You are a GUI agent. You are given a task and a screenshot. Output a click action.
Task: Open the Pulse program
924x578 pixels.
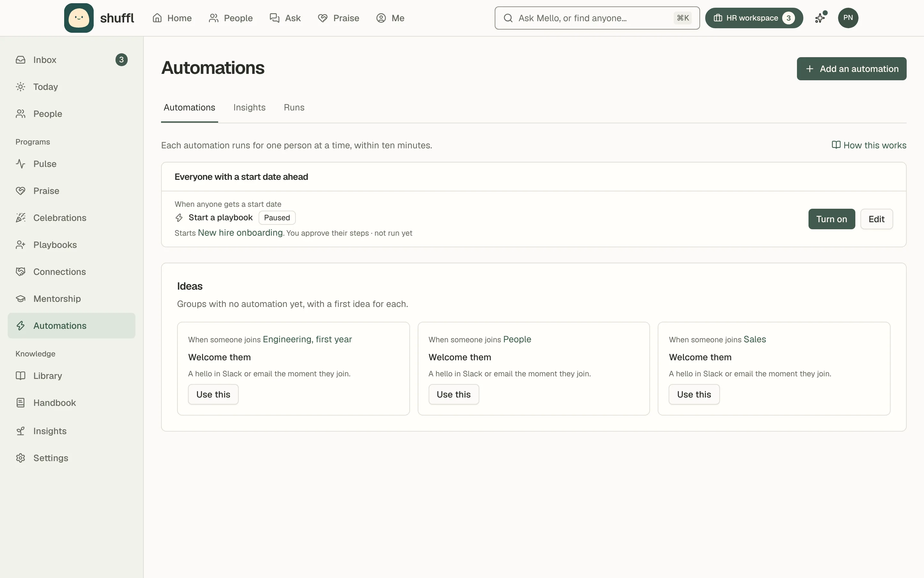(72, 164)
